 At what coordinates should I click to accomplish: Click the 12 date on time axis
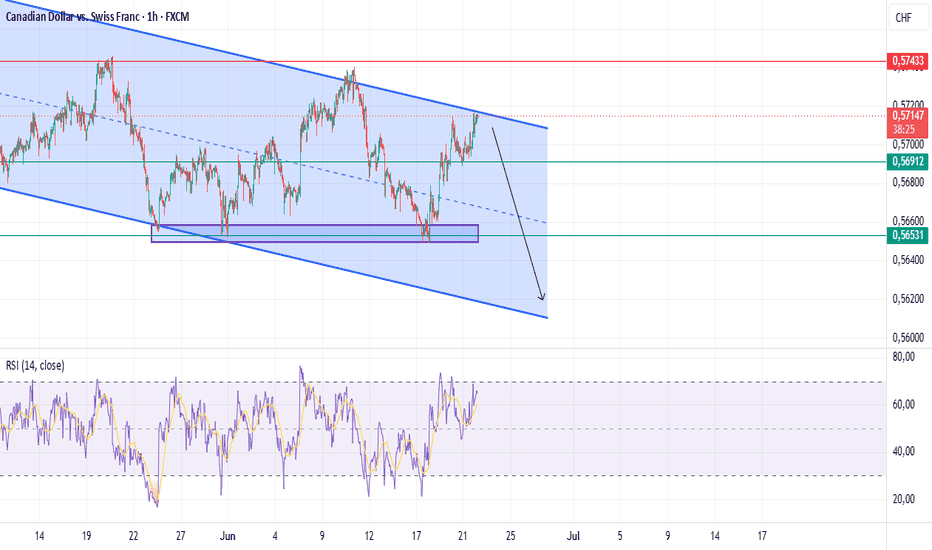click(369, 536)
